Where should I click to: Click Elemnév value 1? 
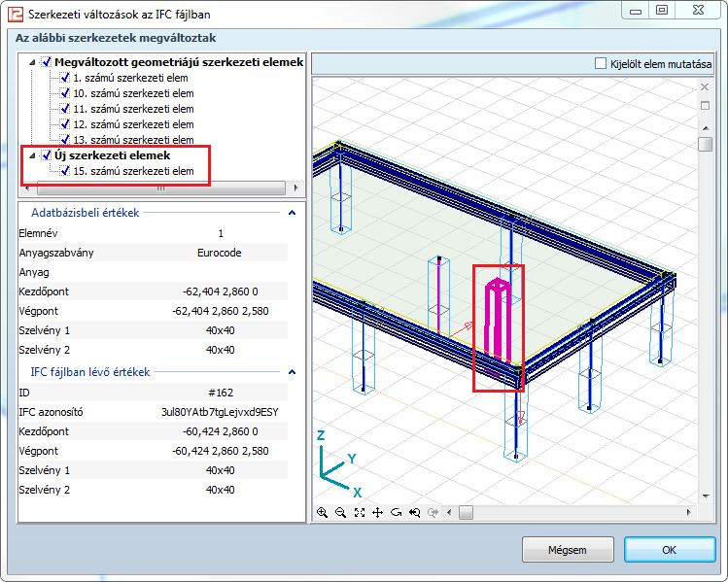(x=221, y=233)
